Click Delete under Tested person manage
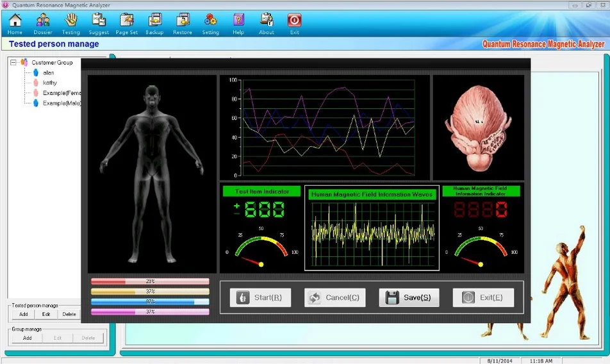This screenshot has height=364, width=610. pyautogui.click(x=69, y=314)
